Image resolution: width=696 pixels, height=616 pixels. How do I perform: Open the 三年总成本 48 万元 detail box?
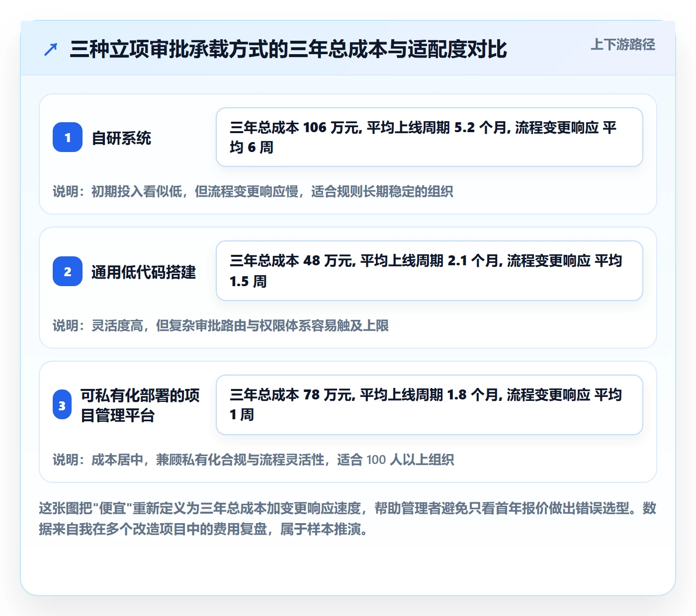430,271
